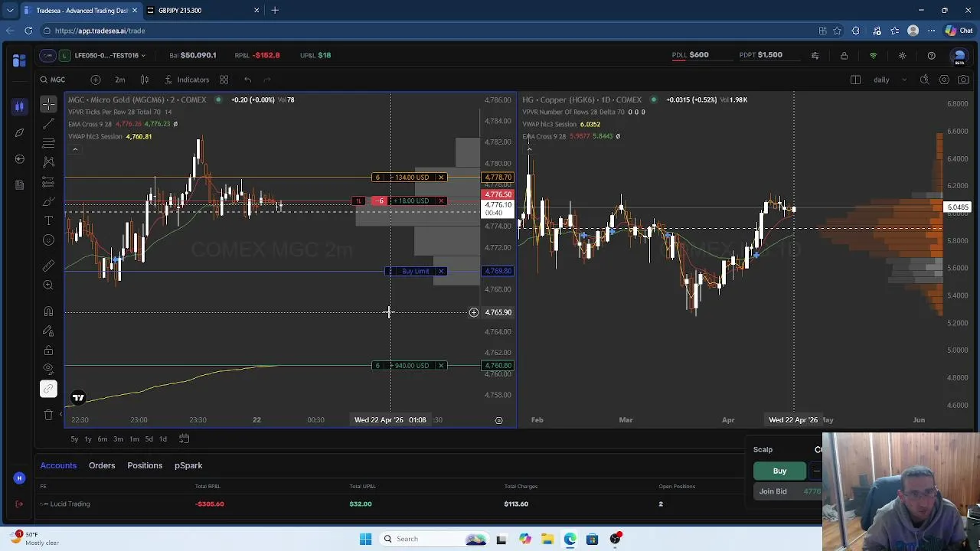Toggle lock all drawings padlock
This screenshot has height=551, width=980.
[x=48, y=350]
